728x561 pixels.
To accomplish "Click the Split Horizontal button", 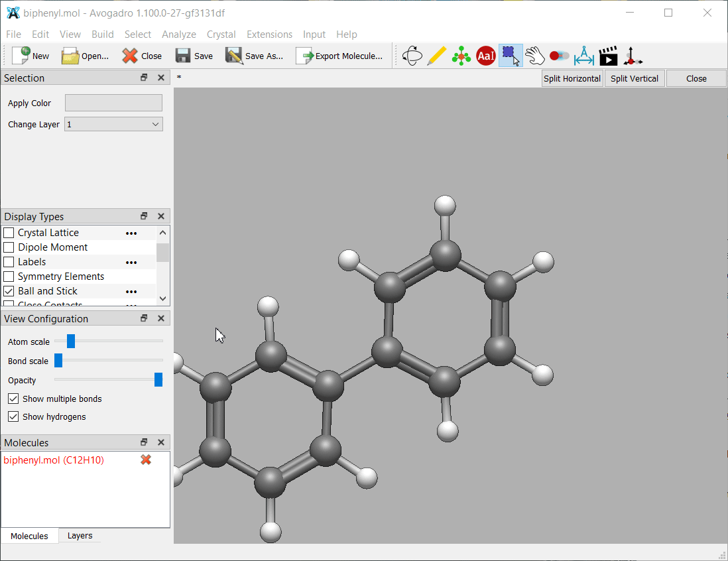I will coord(572,78).
